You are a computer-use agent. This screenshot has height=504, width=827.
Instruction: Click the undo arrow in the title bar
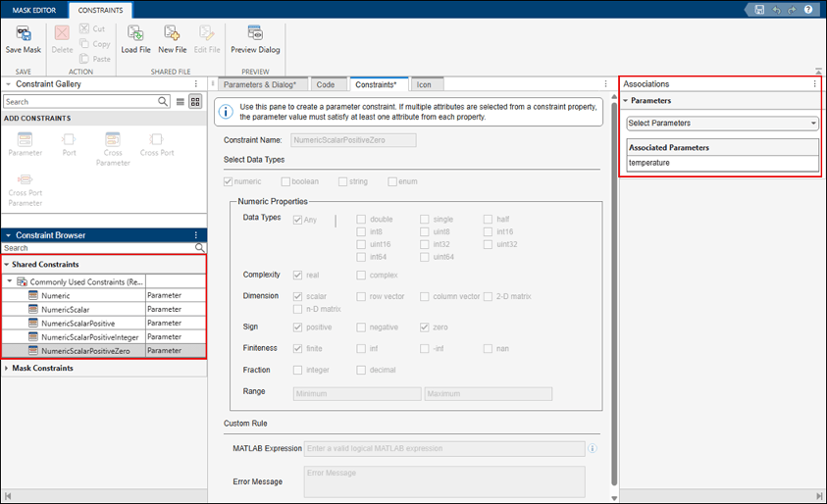coord(776,10)
